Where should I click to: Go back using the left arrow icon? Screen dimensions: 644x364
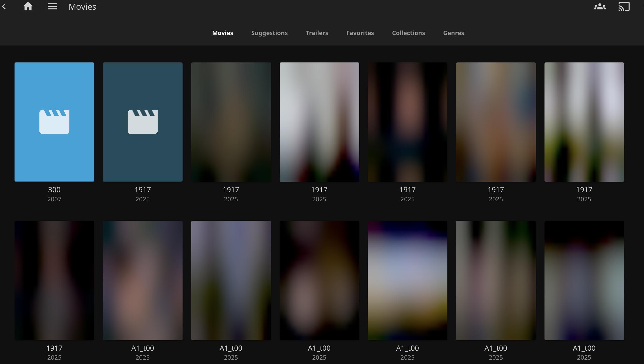[x=4, y=7]
